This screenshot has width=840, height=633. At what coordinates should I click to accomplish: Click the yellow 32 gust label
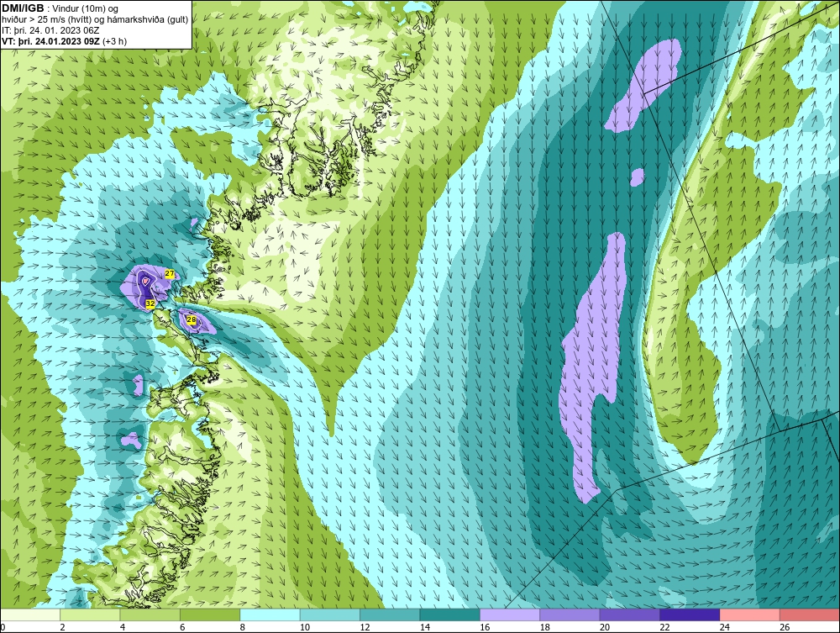tap(150, 304)
